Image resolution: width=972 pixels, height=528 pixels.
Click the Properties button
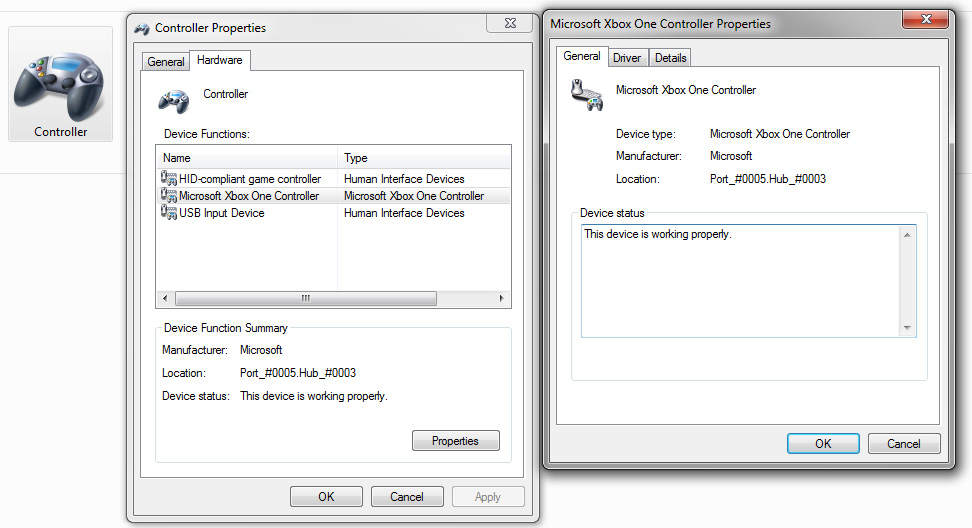click(455, 441)
